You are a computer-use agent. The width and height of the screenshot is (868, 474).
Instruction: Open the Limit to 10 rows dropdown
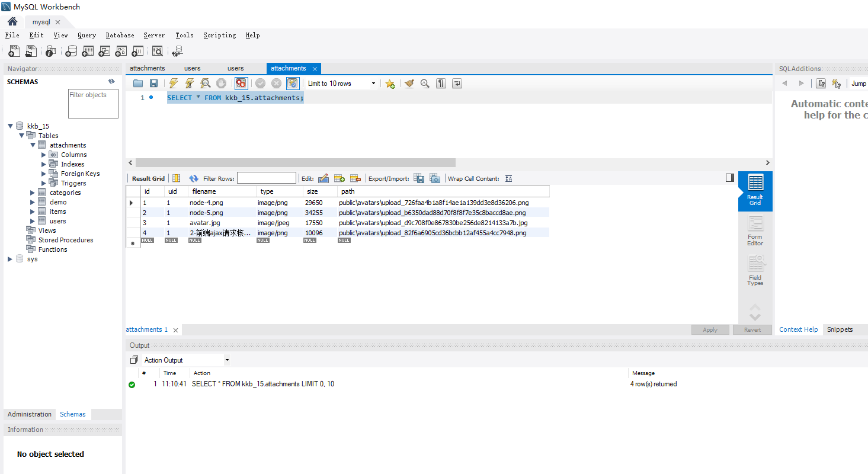373,84
